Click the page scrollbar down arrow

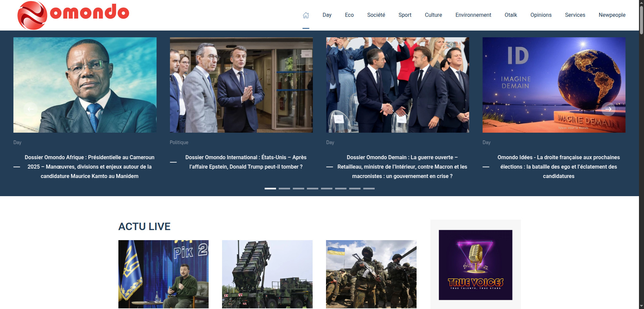coord(641,306)
